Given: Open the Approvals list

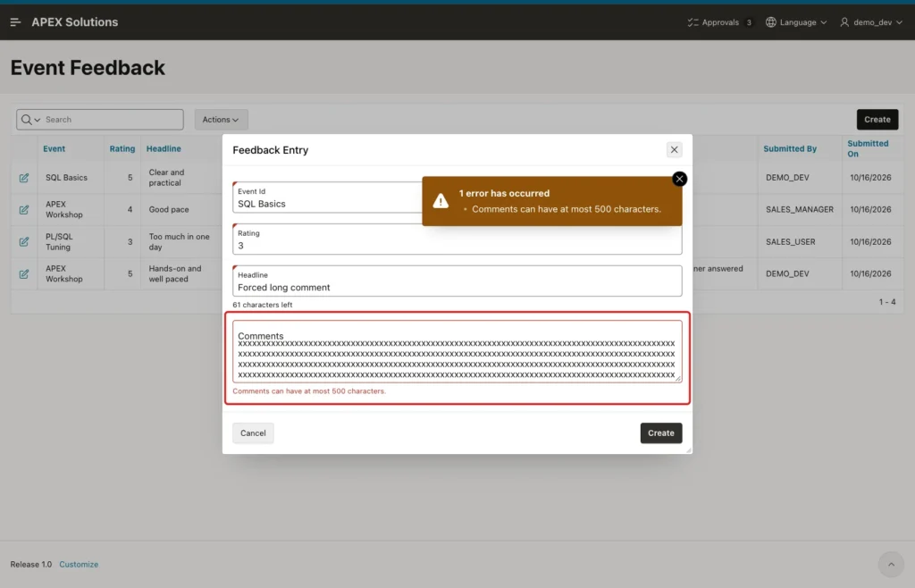Looking at the screenshot, I should [719, 22].
